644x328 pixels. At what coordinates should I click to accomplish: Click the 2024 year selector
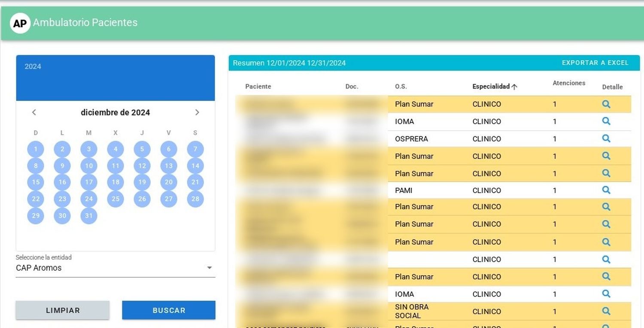[x=33, y=67]
